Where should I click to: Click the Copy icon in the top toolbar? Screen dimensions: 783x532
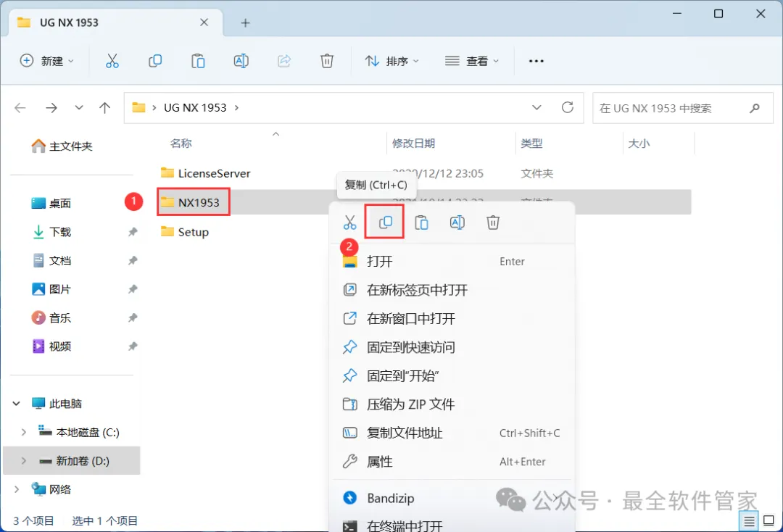[155, 61]
